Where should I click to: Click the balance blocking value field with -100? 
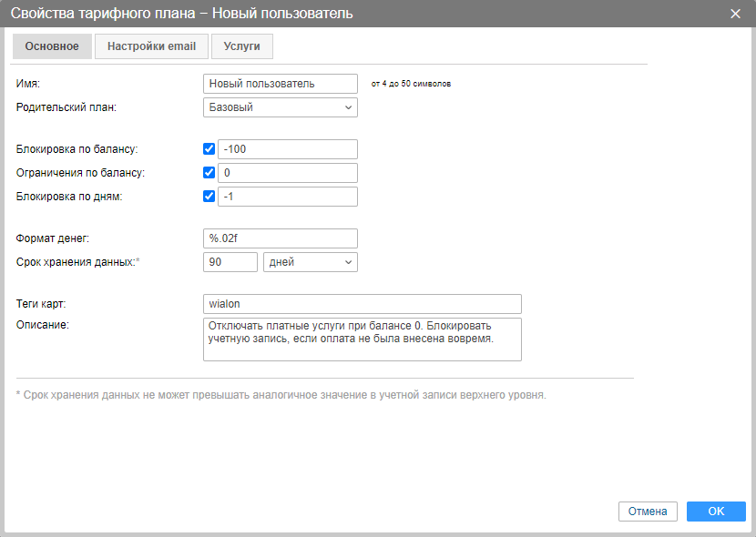click(x=288, y=149)
